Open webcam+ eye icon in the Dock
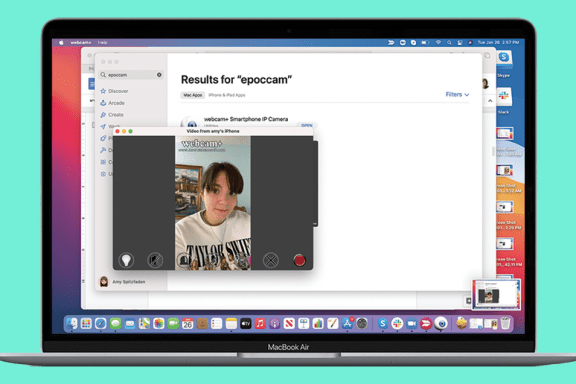Viewport: 576px width, 384px height. point(441,323)
